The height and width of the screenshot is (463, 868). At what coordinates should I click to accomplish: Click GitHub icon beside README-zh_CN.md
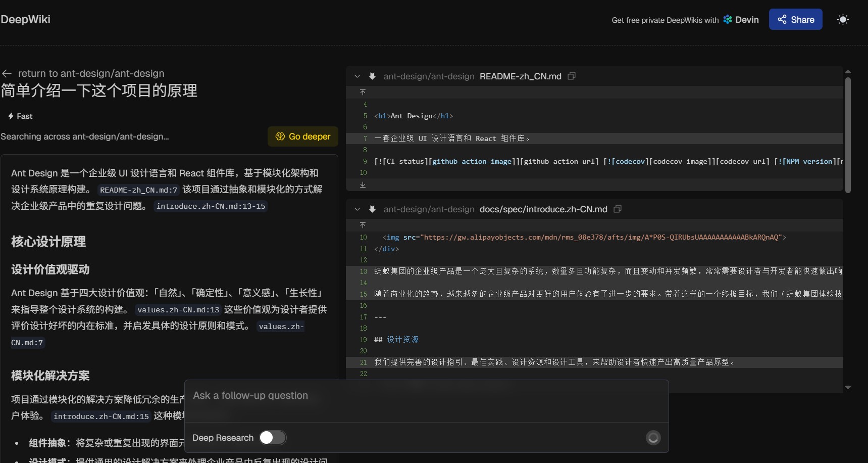372,76
